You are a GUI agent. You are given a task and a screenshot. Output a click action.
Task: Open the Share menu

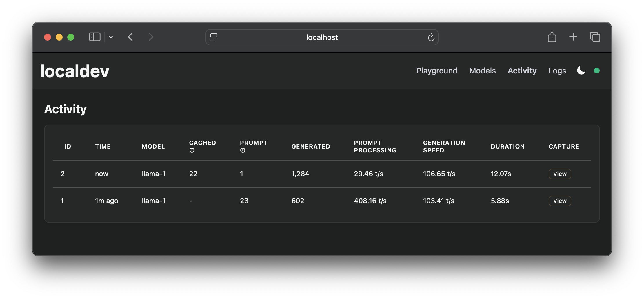(x=552, y=37)
